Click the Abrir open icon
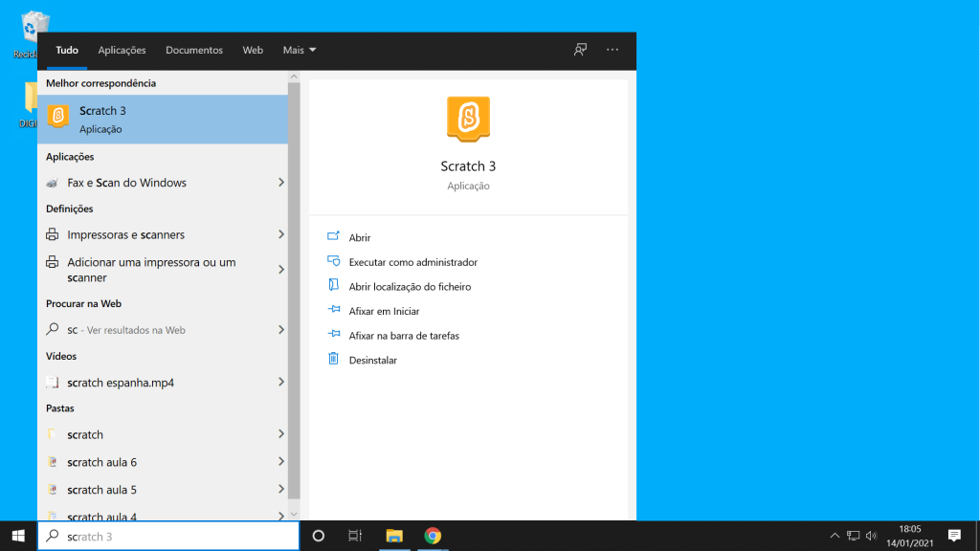The image size is (980, 551). pyautogui.click(x=333, y=237)
